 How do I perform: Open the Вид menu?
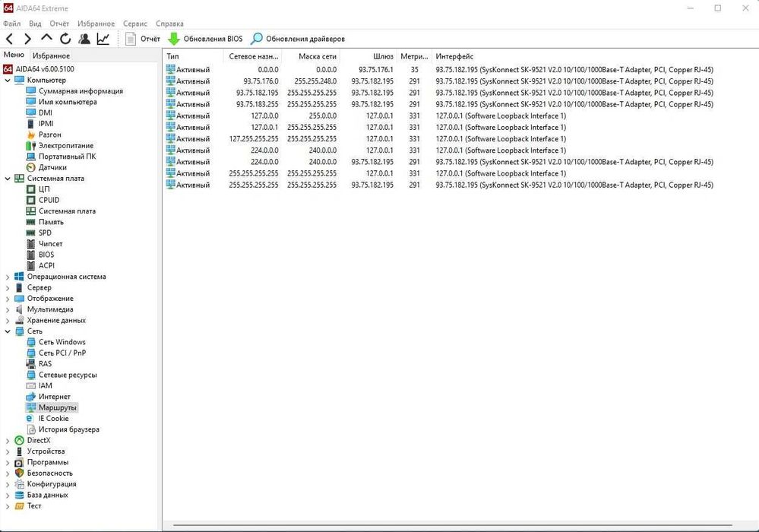pos(35,24)
